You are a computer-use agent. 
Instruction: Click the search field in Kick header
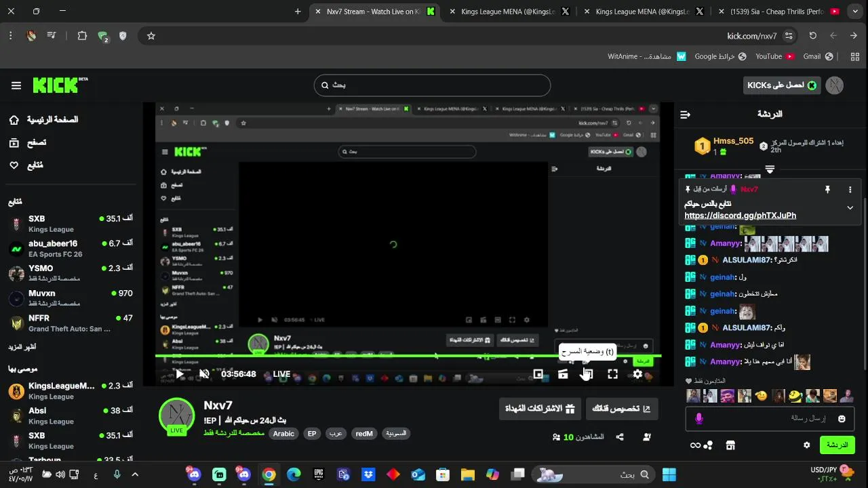(x=432, y=85)
